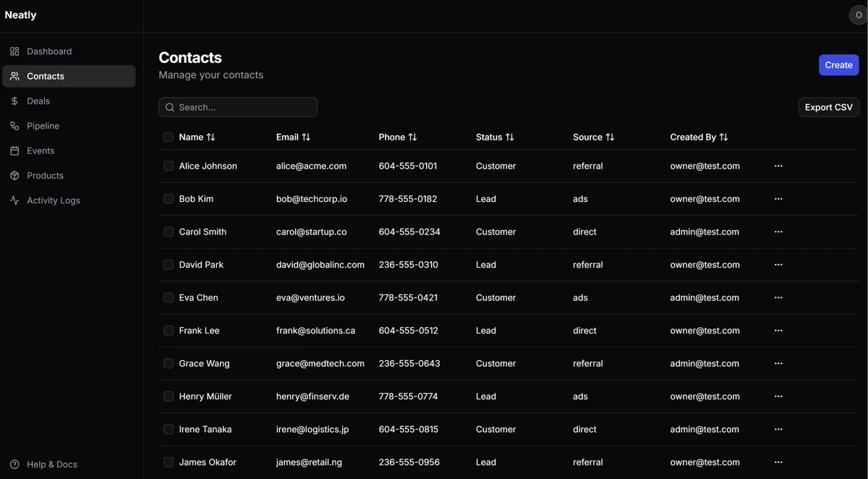Open actions menu for Alice Johnson

click(x=778, y=166)
